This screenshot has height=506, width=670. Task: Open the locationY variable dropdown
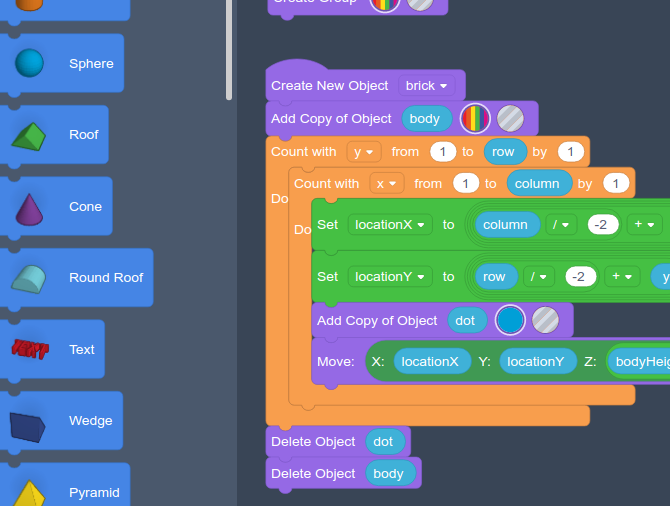coord(390,277)
